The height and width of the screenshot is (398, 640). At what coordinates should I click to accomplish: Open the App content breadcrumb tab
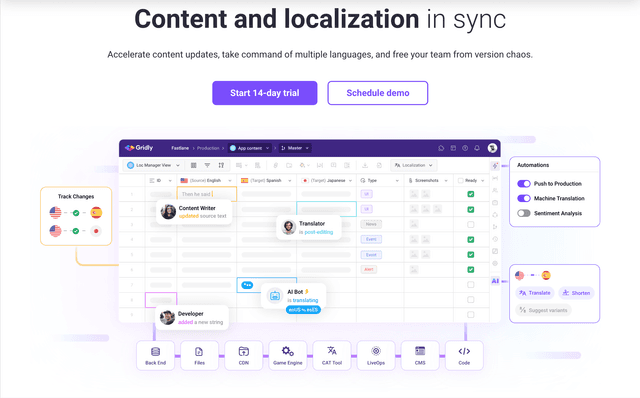(x=250, y=148)
